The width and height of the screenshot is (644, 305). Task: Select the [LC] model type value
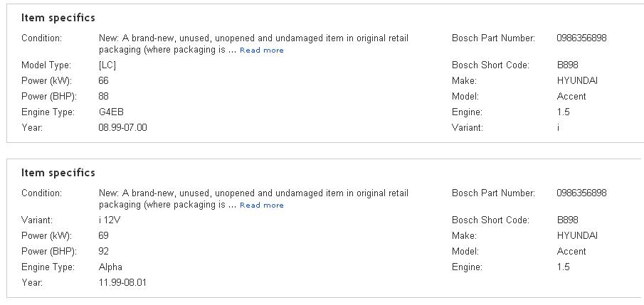(x=107, y=65)
